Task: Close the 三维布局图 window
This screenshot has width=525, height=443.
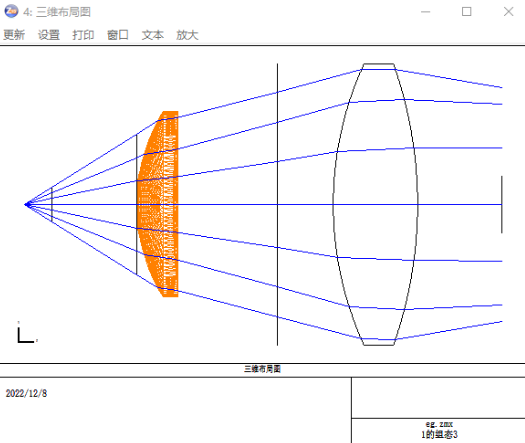Action: point(509,12)
